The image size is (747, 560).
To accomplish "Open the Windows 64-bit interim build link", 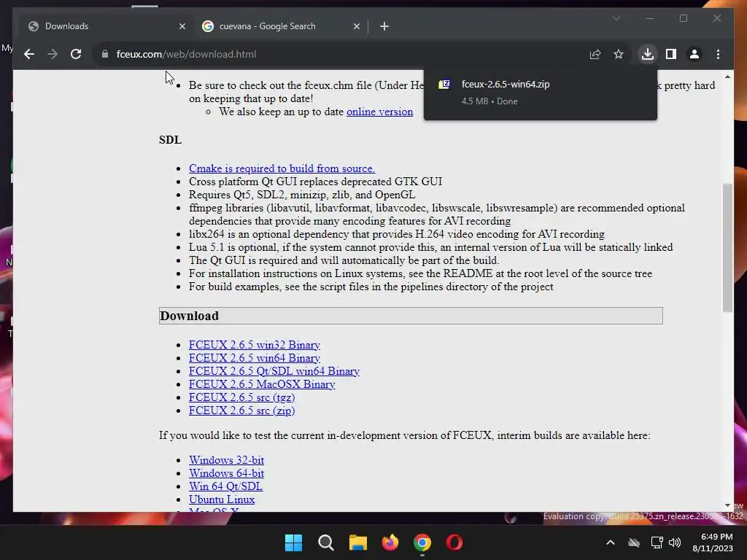I will 226,473.
